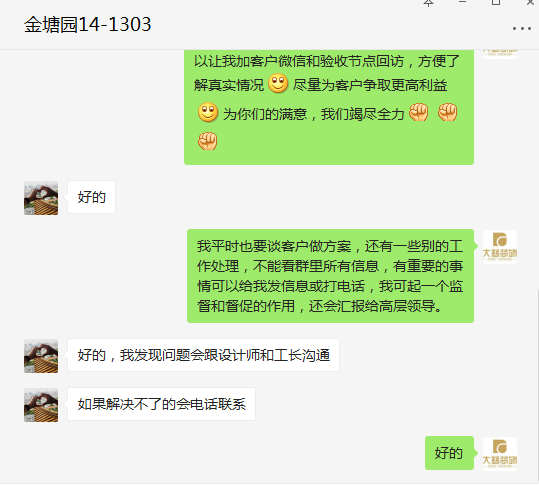The image size is (539, 486).
Task: Click the chat title 金塘园14-1303
Action: (87, 24)
